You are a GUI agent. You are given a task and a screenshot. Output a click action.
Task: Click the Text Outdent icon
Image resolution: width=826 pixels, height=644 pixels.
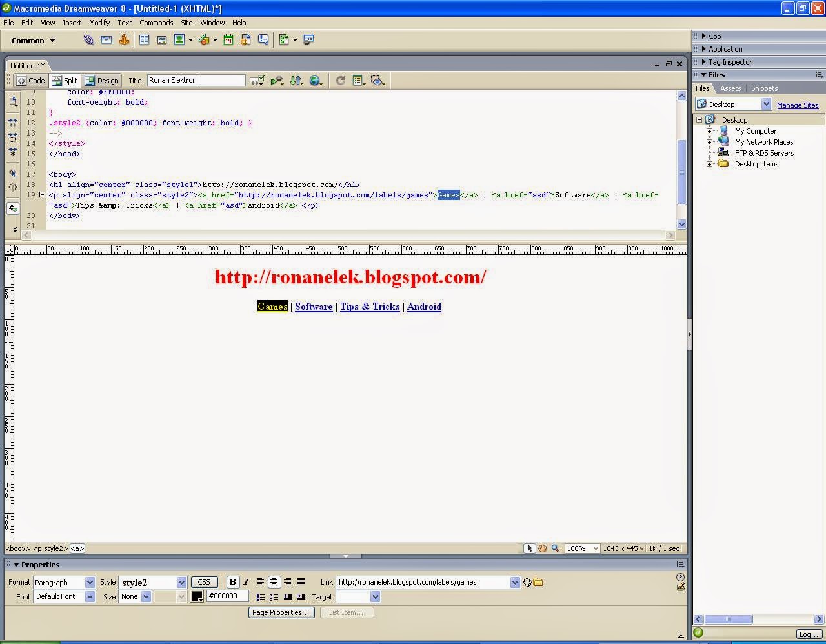click(x=288, y=597)
